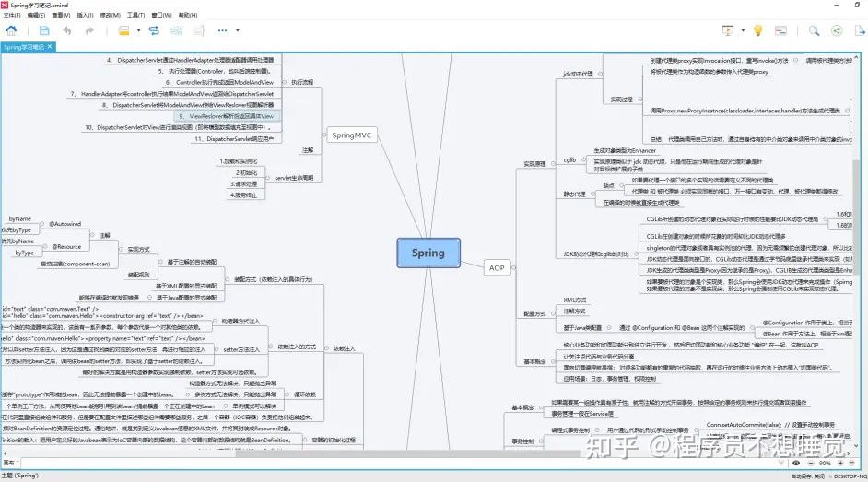The height and width of the screenshot is (482, 868).
Task: Select the SpringMVC topic node
Action: [x=351, y=135]
